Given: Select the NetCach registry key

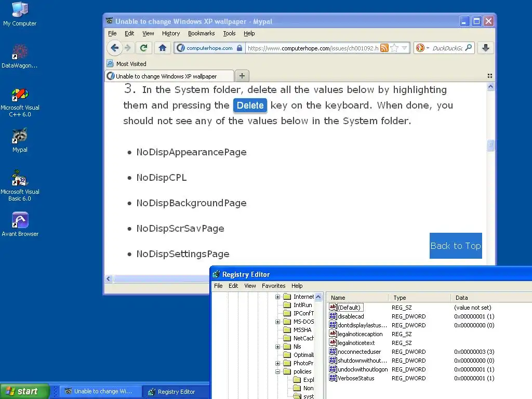Looking at the screenshot, I should pyautogui.click(x=299, y=338).
